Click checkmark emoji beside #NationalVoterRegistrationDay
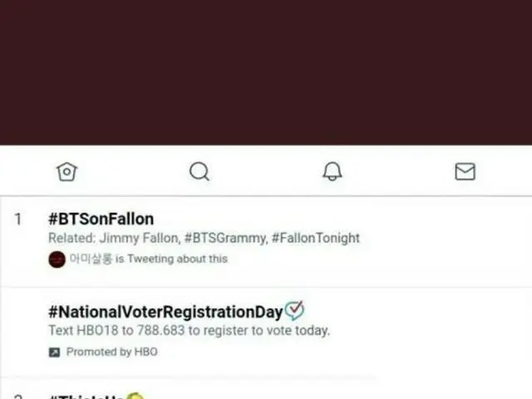The width and height of the screenshot is (532, 399). click(294, 312)
